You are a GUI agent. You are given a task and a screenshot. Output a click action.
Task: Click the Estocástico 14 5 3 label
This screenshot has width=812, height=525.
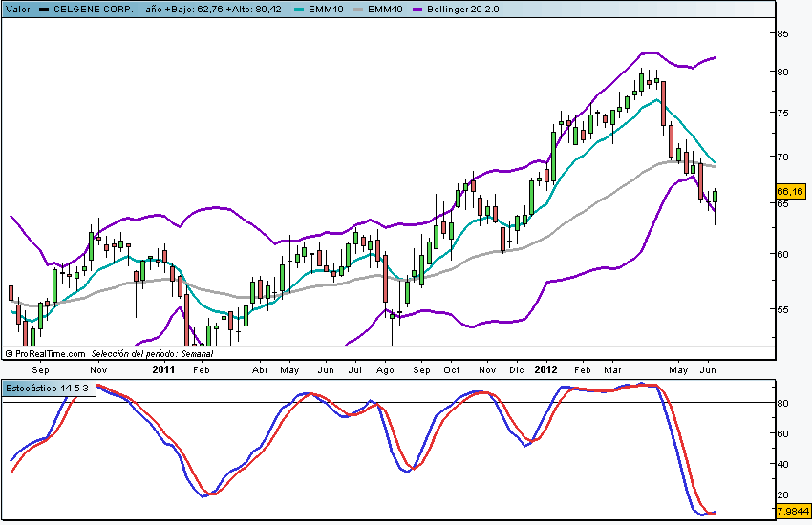49,388
